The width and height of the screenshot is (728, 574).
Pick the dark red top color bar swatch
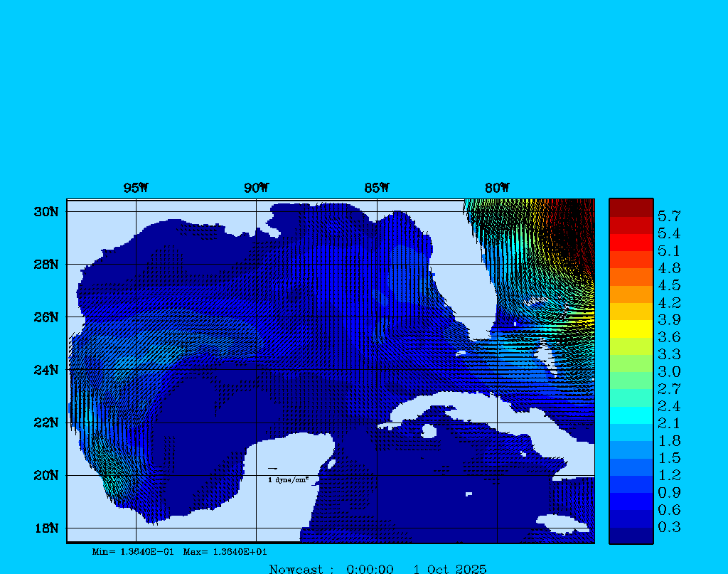631,208
